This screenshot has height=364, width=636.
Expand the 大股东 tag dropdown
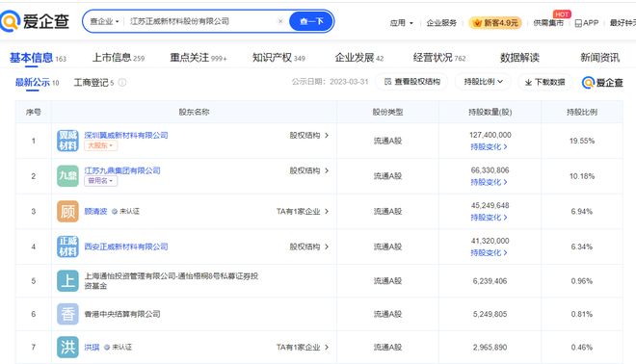[x=100, y=145]
